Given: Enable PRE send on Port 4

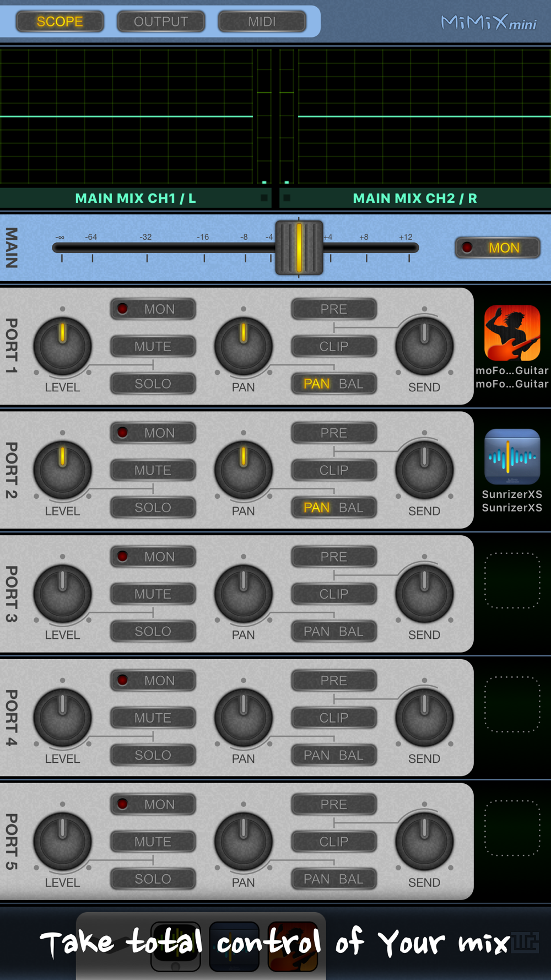Looking at the screenshot, I should pyautogui.click(x=334, y=681).
